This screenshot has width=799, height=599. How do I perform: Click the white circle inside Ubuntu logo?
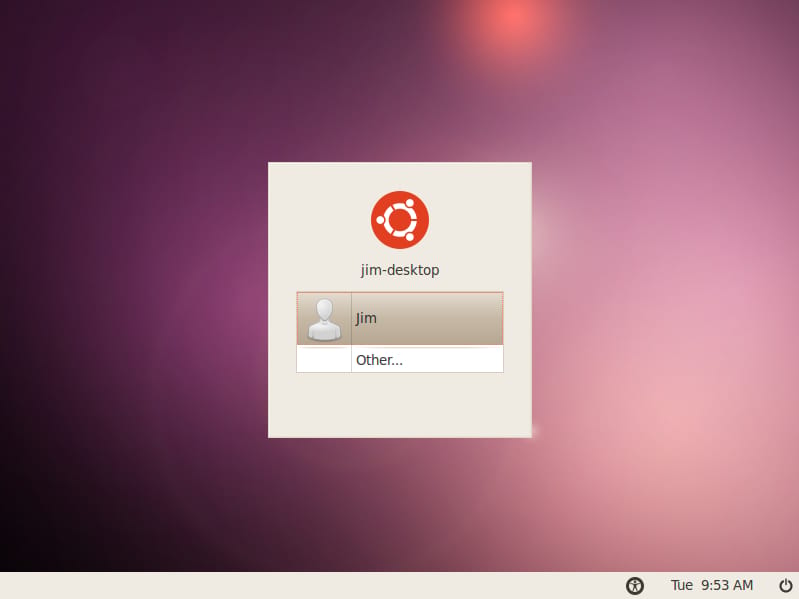(x=400, y=220)
